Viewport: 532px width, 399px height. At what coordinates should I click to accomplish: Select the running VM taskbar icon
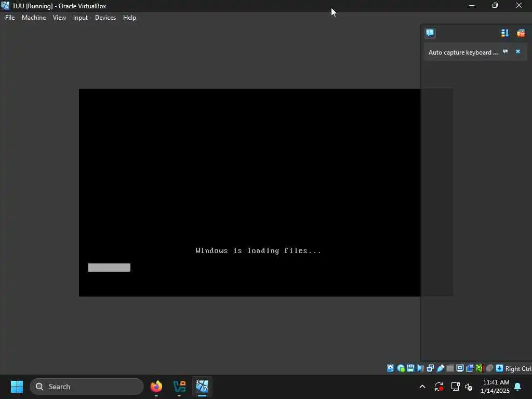point(202,387)
